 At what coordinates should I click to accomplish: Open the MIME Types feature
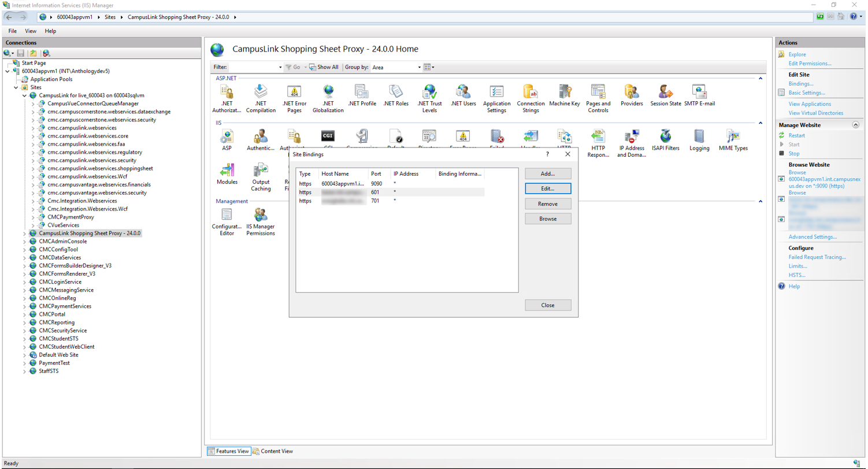733,140
